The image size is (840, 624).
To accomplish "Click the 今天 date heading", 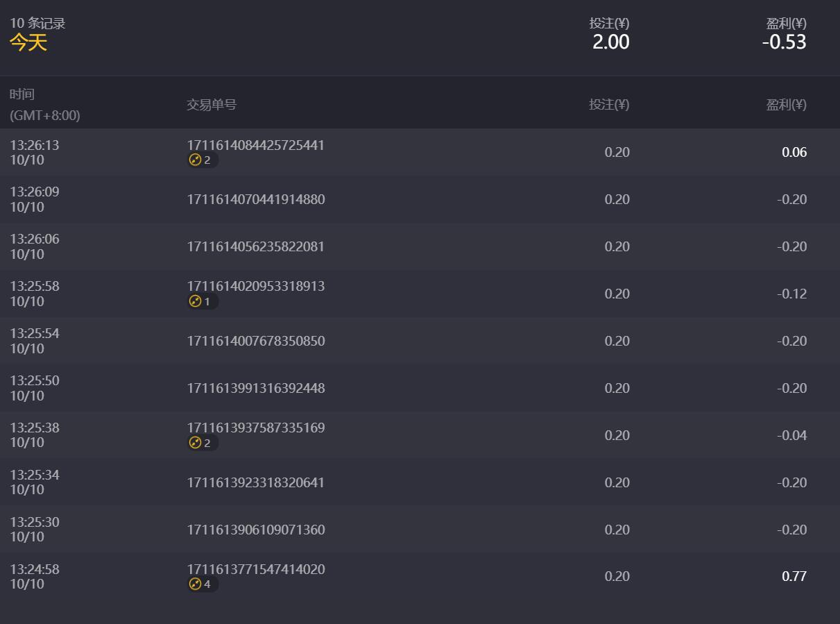I will click(28, 43).
